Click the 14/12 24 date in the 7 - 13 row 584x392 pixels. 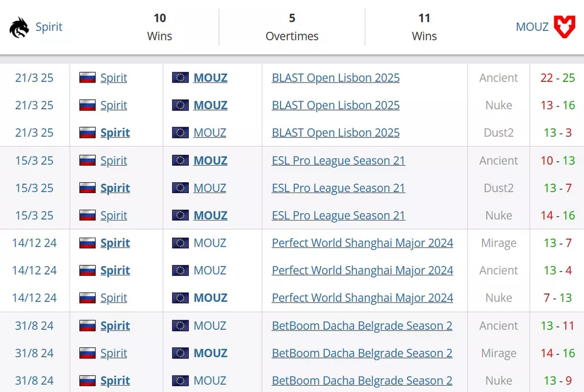(x=34, y=298)
